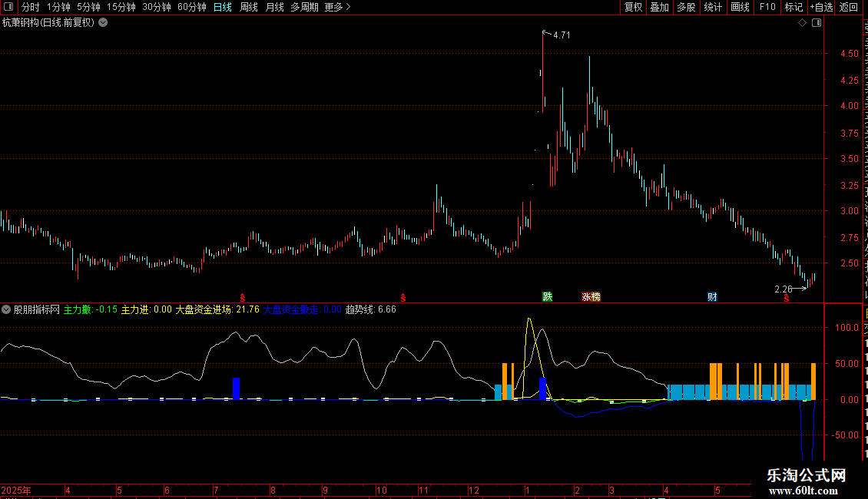Click the 4.71 high price label
Screen dimensions: 868x499
click(x=562, y=35)
